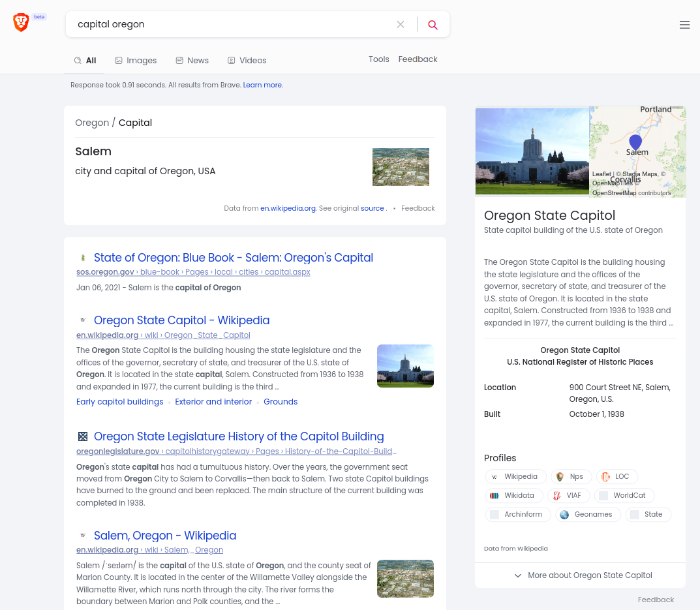Click the Portland label on the map

click(656, 110)
